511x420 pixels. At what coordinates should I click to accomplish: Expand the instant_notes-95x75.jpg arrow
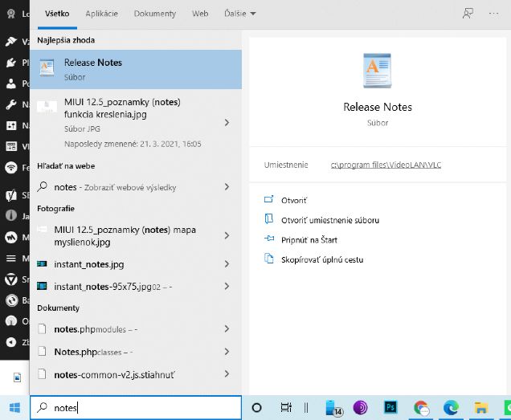227,286
